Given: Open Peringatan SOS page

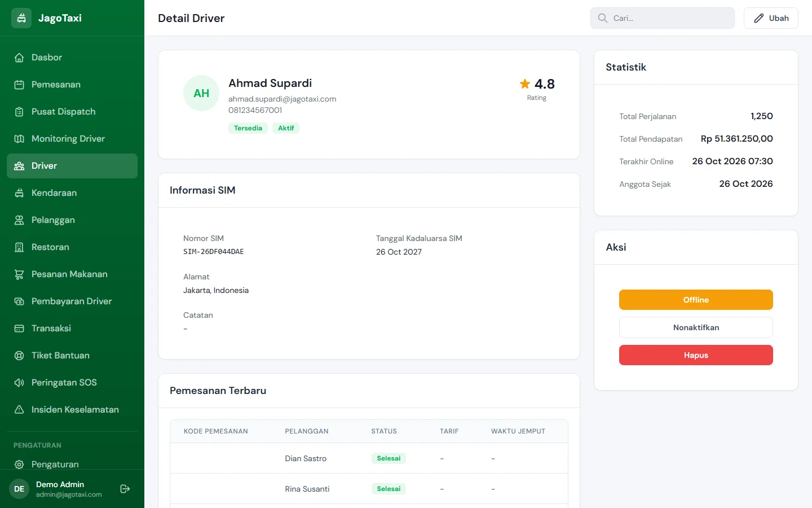Looking at the screenshot, I should click(72, 383).
